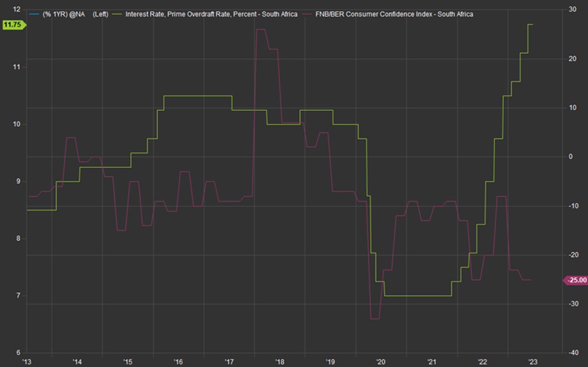Click the green 11.75 value tag
The image size is (588, 367).
click(x=12, y=25)
